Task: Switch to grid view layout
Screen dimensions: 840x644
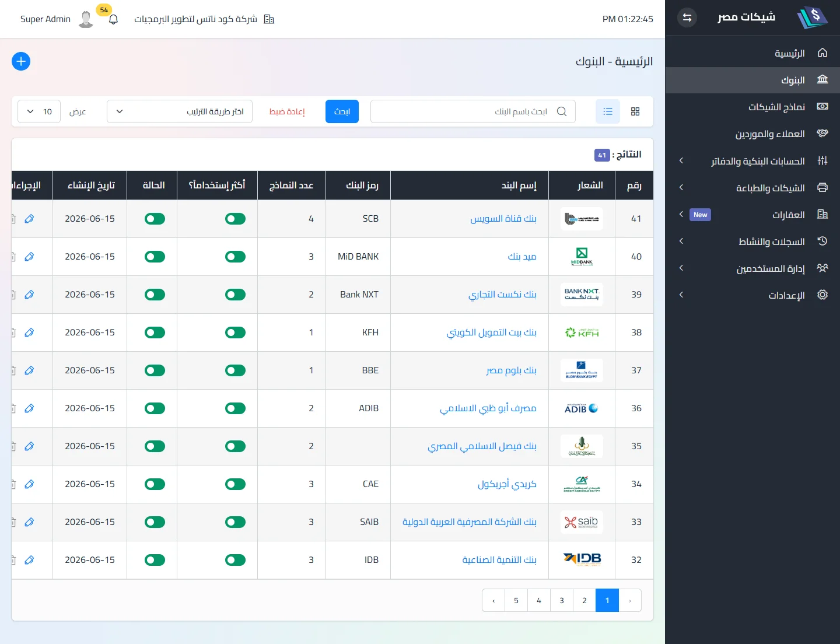Action: click(x=635, y=111)
